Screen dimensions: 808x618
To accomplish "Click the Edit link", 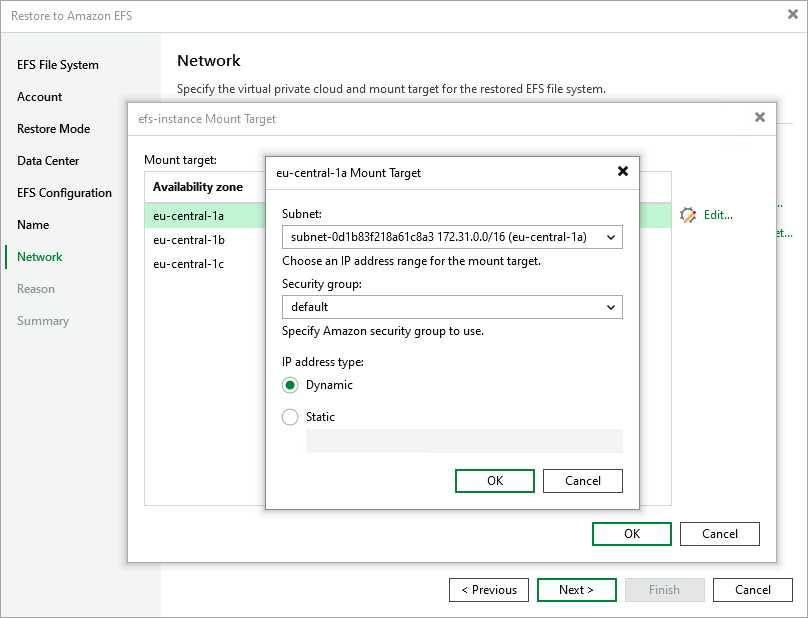I will click(x=718, y=215).
